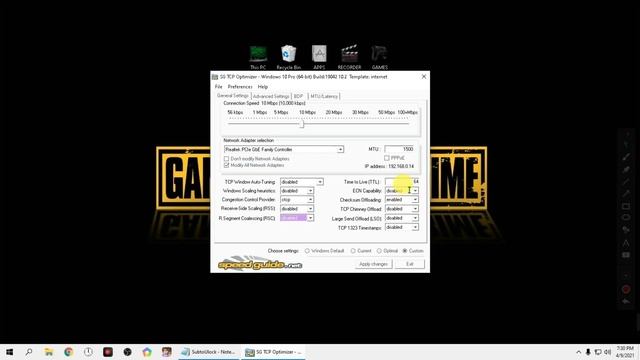Open the Help menu

263,87
